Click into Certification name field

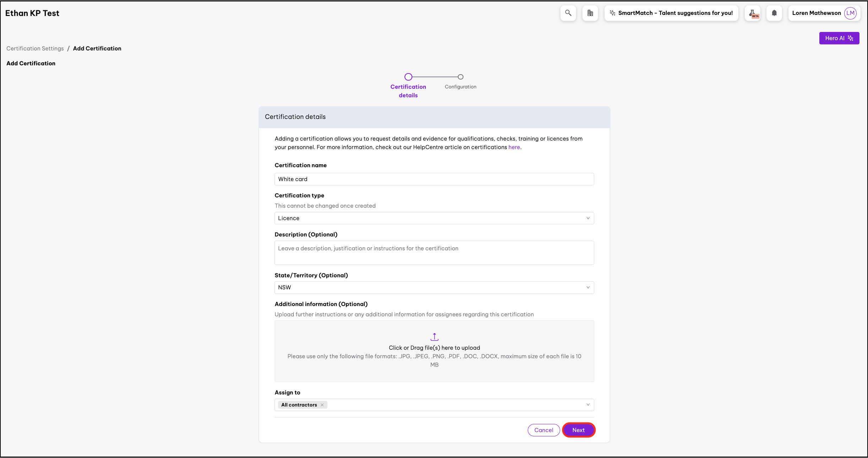point(434,179)
